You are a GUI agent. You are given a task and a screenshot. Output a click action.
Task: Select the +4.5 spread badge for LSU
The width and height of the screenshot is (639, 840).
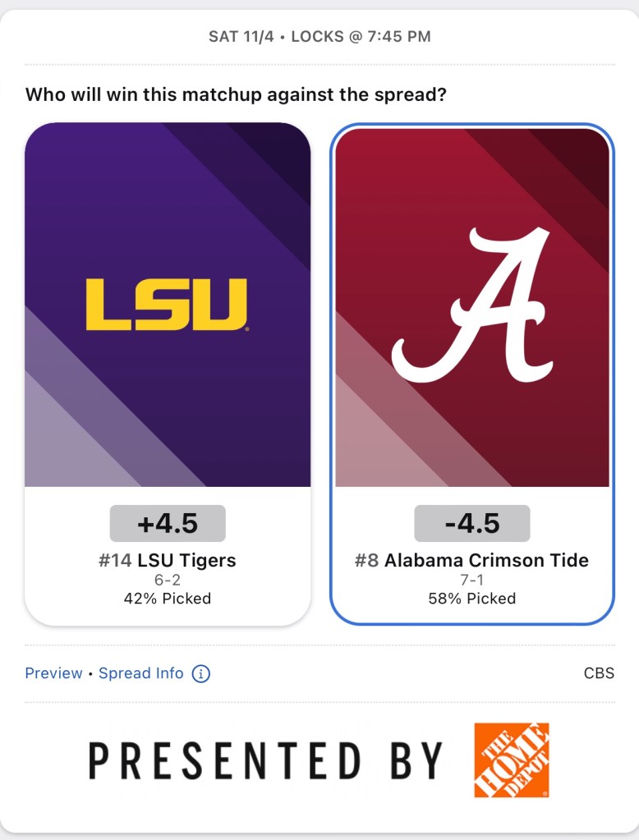coord(168,524)
